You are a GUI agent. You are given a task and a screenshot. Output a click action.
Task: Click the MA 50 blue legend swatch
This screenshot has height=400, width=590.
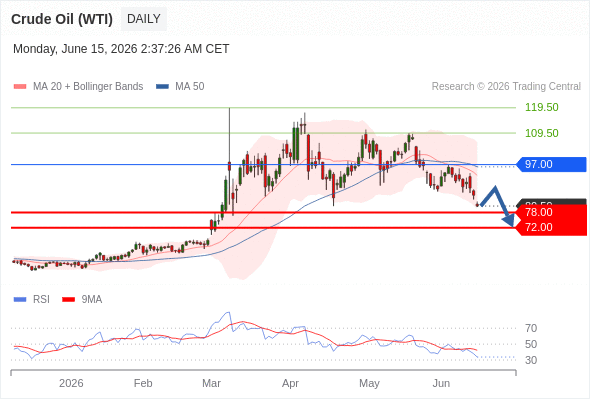coord(163,87)
